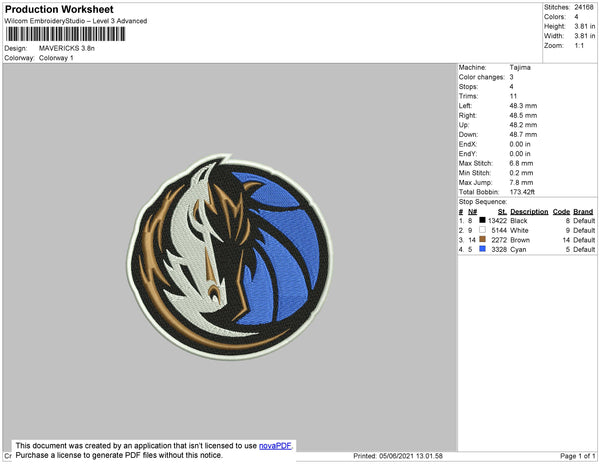Viewport: 600px width, 464px height.
Task: Click the Cyan thread color swatch
Action: coord(483,249)
